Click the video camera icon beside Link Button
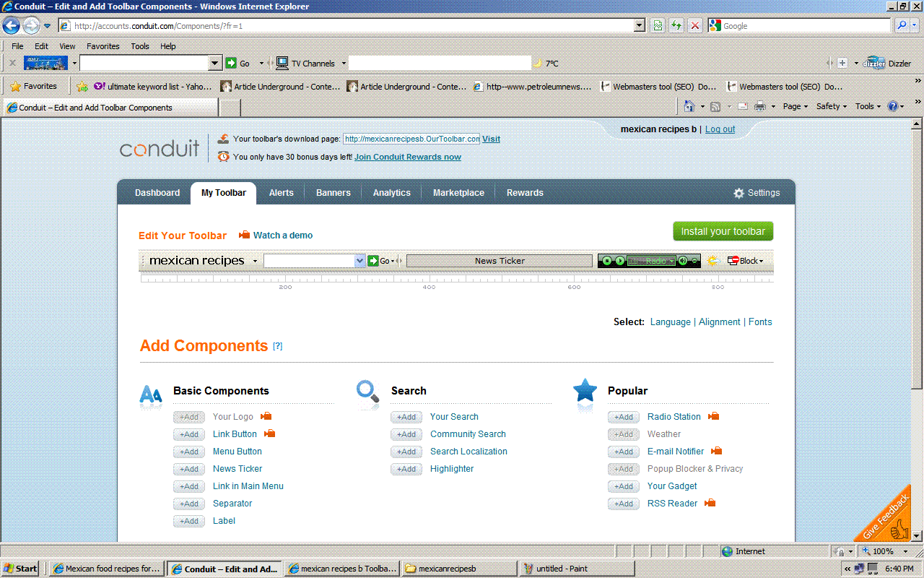 (x=270, y=433)
